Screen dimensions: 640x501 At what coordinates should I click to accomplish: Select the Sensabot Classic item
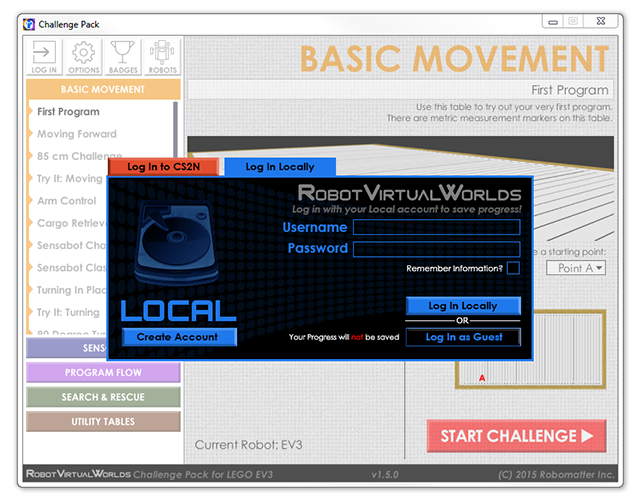(x=71, y=267)
